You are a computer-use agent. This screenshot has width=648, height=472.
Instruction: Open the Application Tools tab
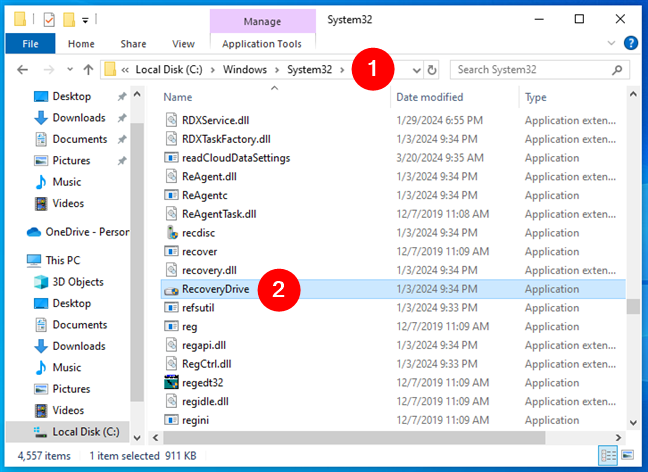click(x=262, y=44)
